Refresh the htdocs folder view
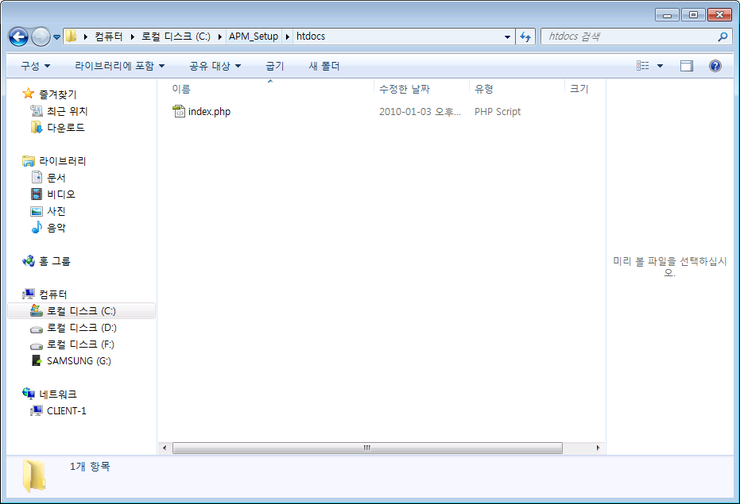This screenshot has height=504, width=740. pos(525,37)
